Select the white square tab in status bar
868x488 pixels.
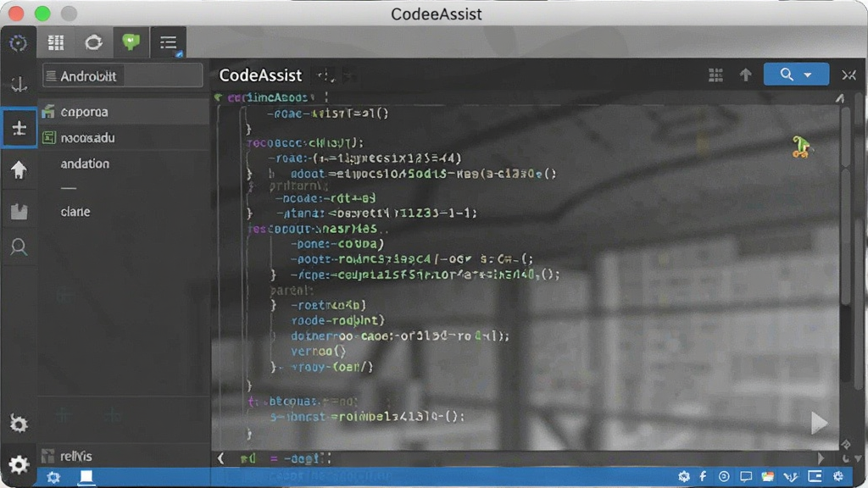[86, 476]
